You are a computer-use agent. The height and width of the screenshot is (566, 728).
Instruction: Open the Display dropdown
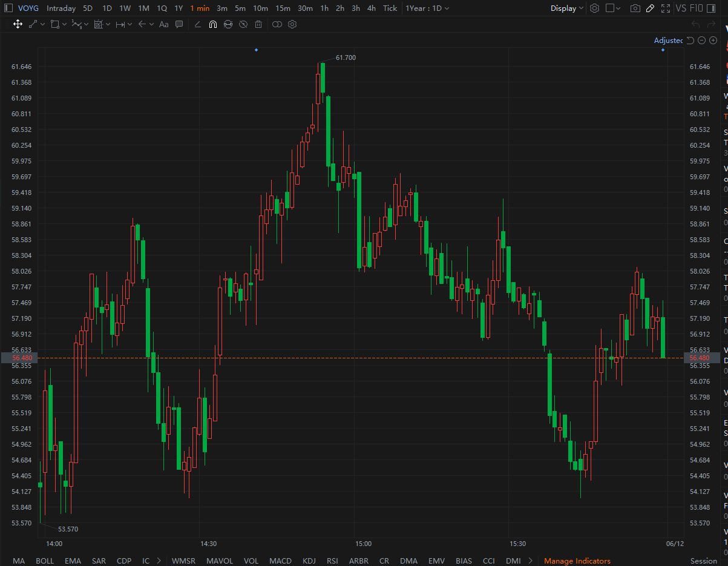567,8
